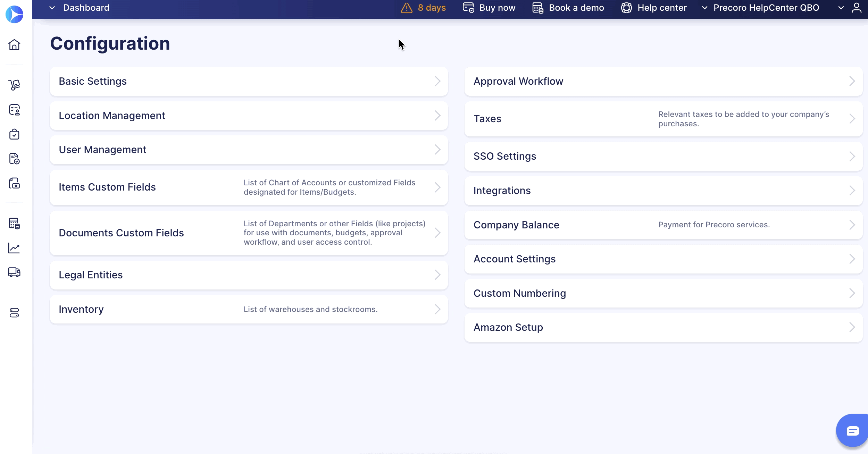Open Help center in top bar
868x454 pixels.
(662, 8)
